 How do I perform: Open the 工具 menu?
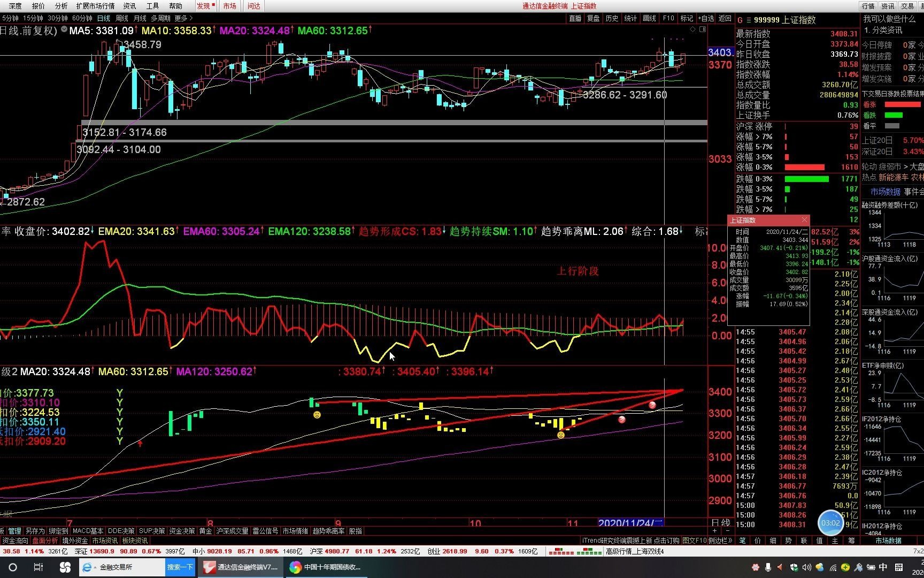(x=152, y=6)
